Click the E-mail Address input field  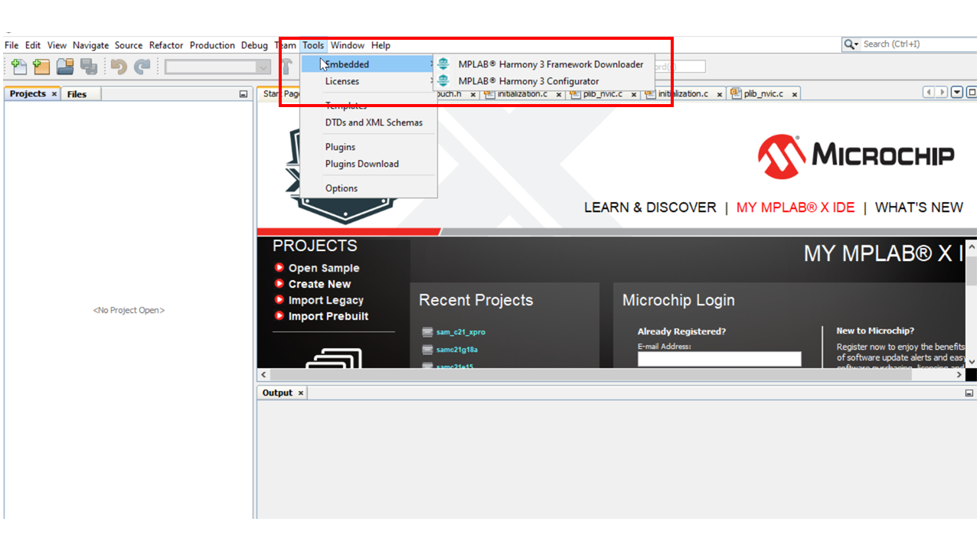(x=719, y=359)
